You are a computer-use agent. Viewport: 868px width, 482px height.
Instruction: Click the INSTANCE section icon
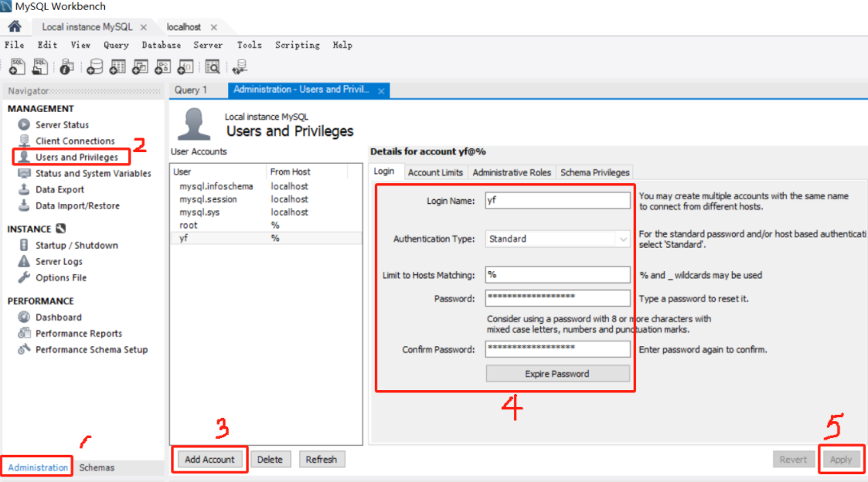(61, 229)
